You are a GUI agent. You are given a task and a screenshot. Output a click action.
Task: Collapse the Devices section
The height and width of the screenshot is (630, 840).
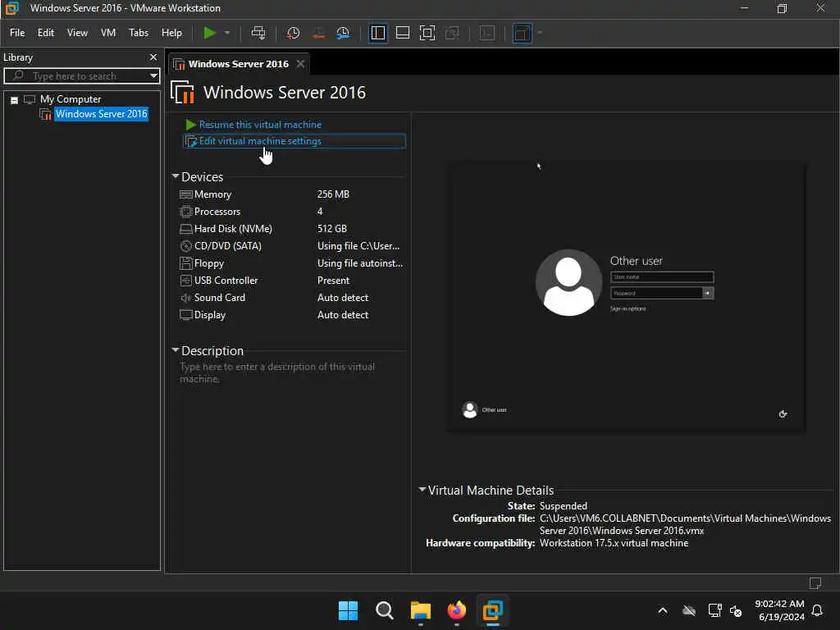176,176
